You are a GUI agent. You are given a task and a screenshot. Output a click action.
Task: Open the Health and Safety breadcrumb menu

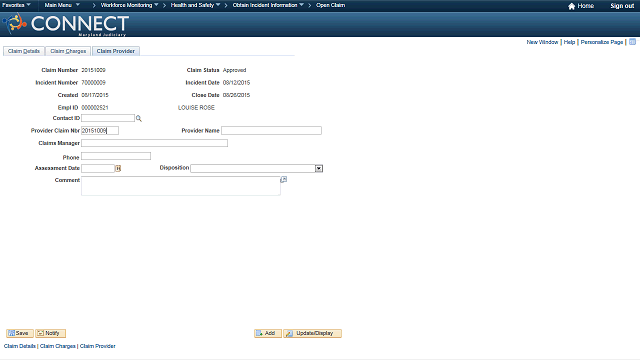(x=195, y=5)
